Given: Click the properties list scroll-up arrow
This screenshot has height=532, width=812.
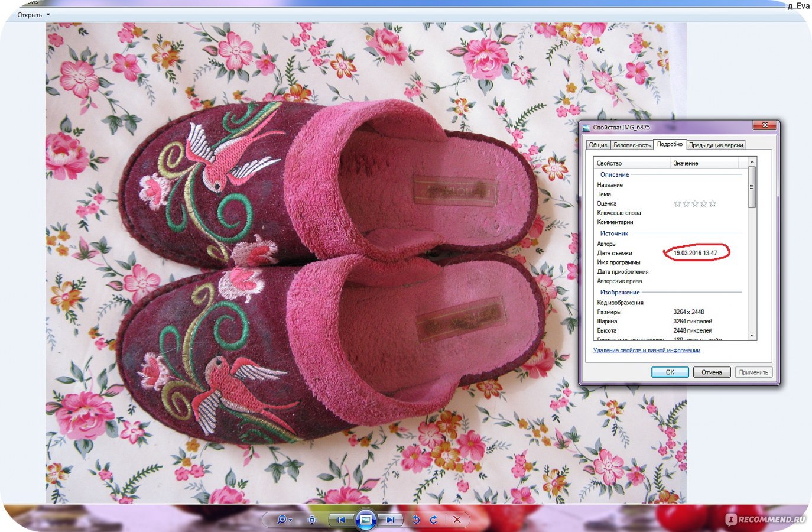Looking at the screenshot, I should [752, 162].
